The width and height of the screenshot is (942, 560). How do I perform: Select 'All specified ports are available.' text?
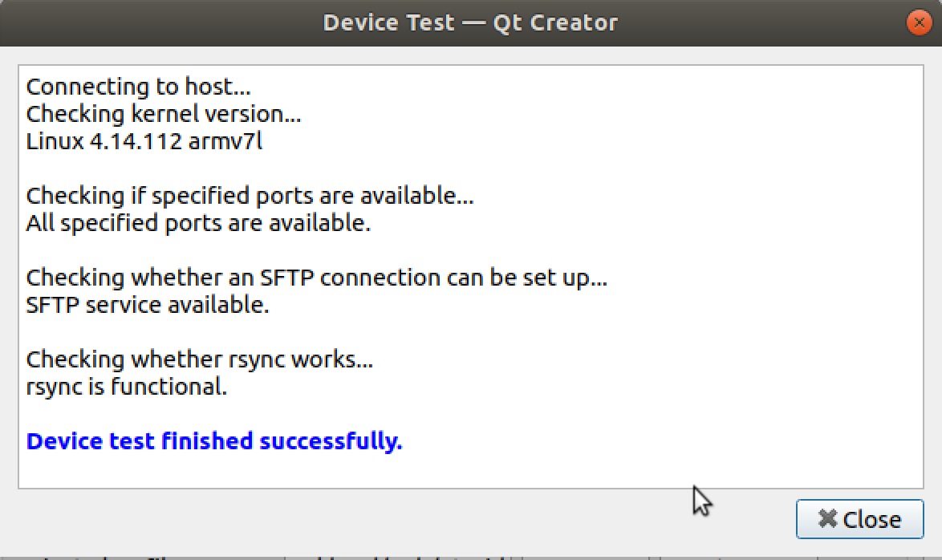click(198, 223)
